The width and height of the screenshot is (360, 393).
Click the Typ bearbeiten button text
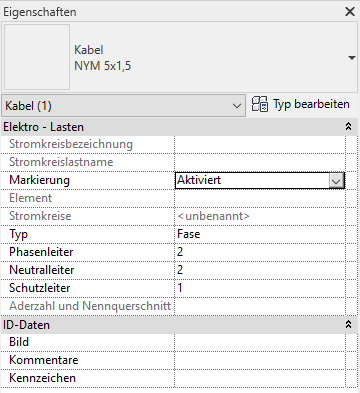click(x=311, y=104)
